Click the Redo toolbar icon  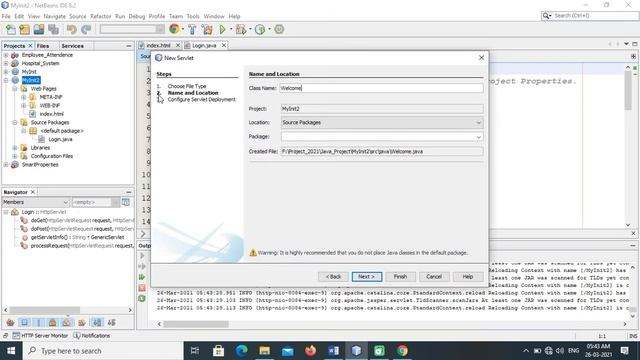coord(86,29)
